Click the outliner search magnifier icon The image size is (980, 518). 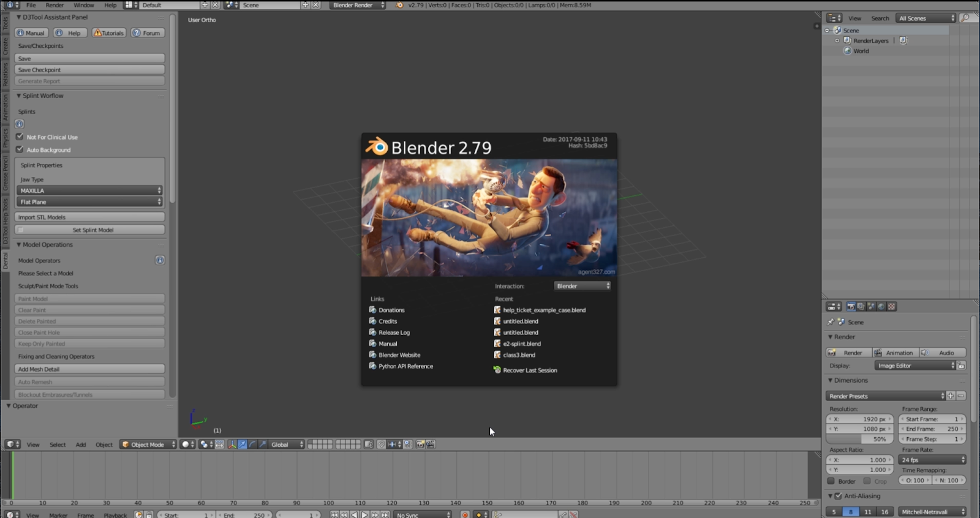tap(965, 18)
